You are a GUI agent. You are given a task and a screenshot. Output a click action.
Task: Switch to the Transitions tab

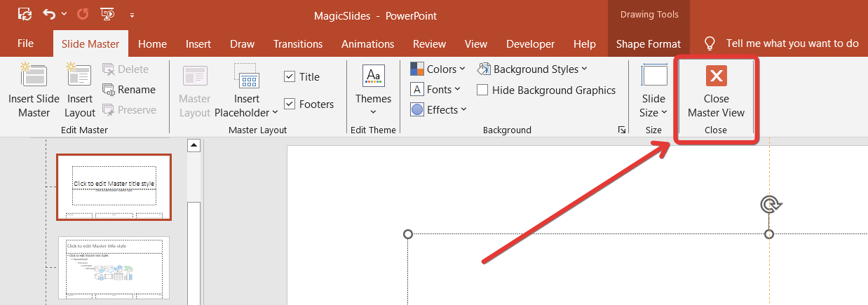[x=299, y=43]
